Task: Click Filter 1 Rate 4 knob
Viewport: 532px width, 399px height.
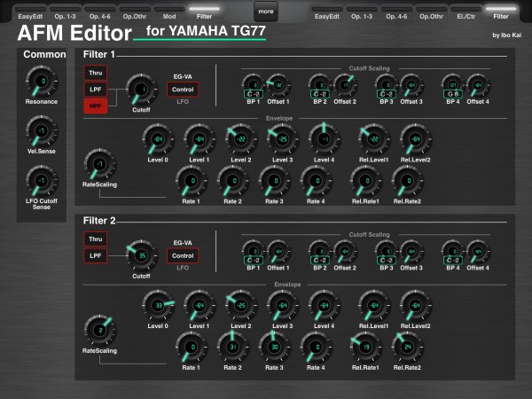Action: tap(316, 181)
